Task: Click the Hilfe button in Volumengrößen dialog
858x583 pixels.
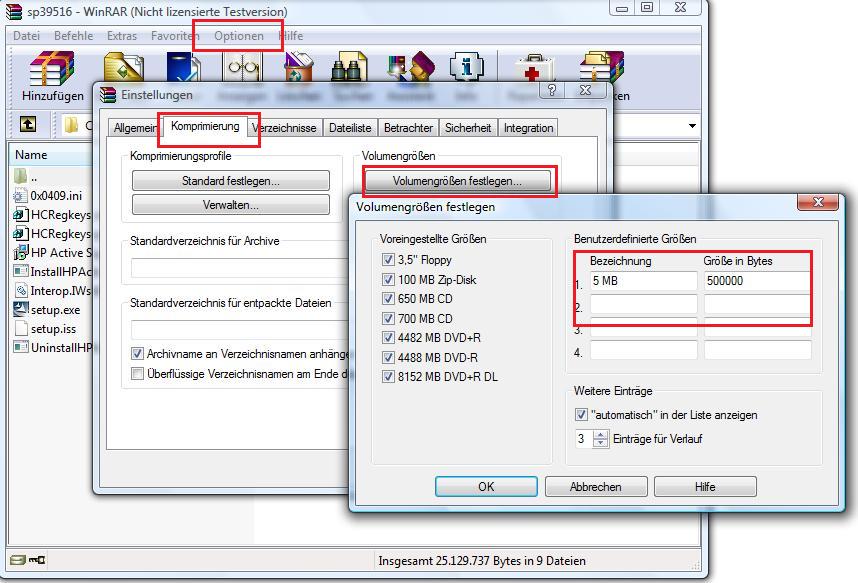Action: (x=705, y=487)
